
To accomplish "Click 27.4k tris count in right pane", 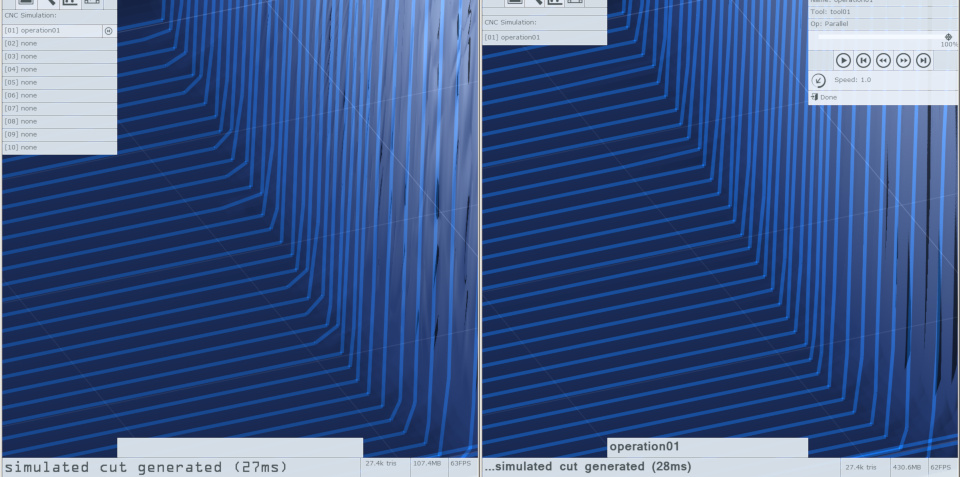I will (860, 467).
